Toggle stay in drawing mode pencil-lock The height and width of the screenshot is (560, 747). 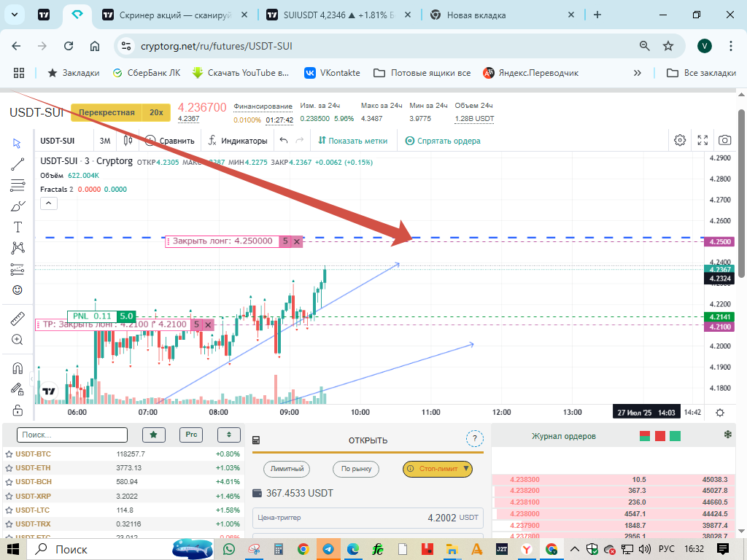click(x=18, y=389)
